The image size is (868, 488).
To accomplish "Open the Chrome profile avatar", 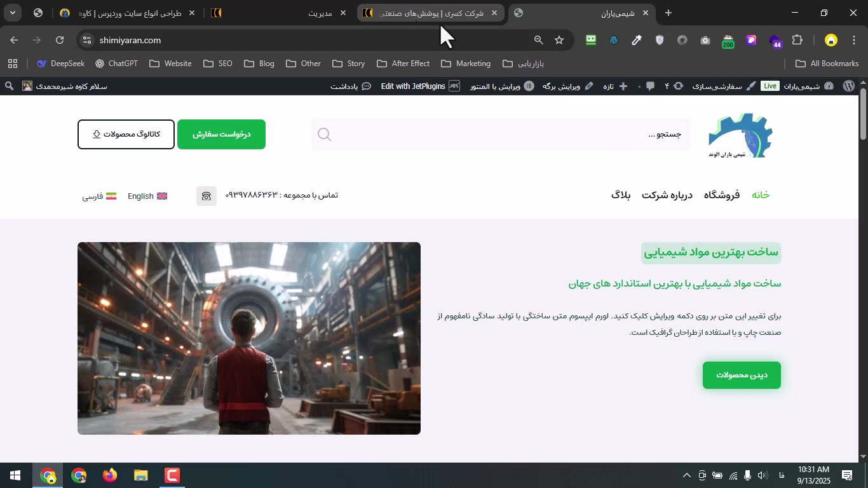I will tap(831, 40).
